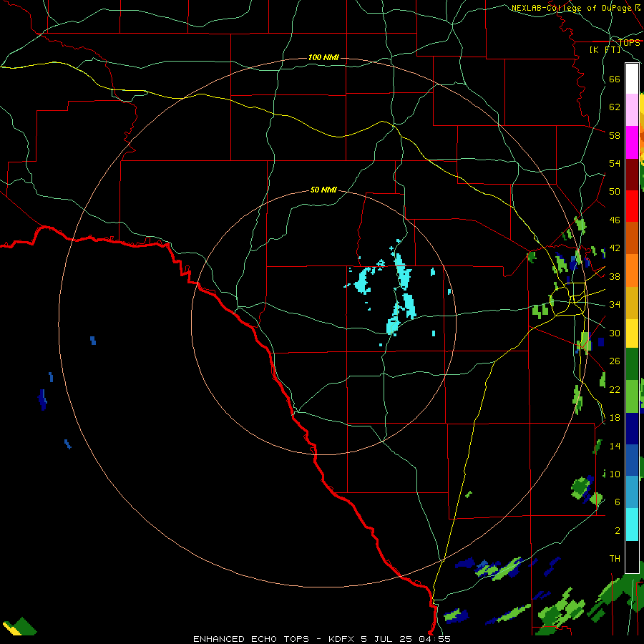Viewport: 644px width, 644px height.
Task: Click the "TOPS" legend title
Action: tap(629, 43)
